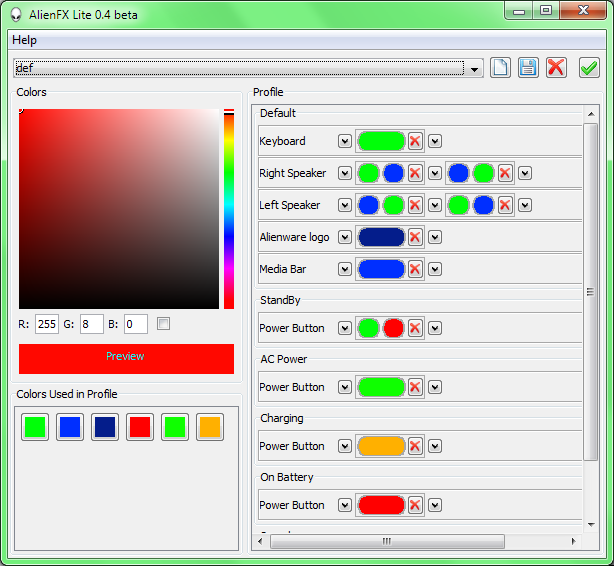Create a new profile with the blank page icon
The image size is (614, 566).
(x=500, y=68)
